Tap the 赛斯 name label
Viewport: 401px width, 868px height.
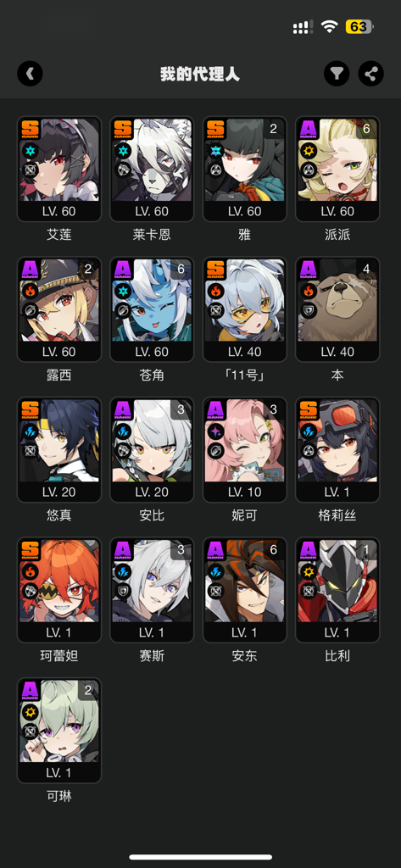click(x=152, y=656)
